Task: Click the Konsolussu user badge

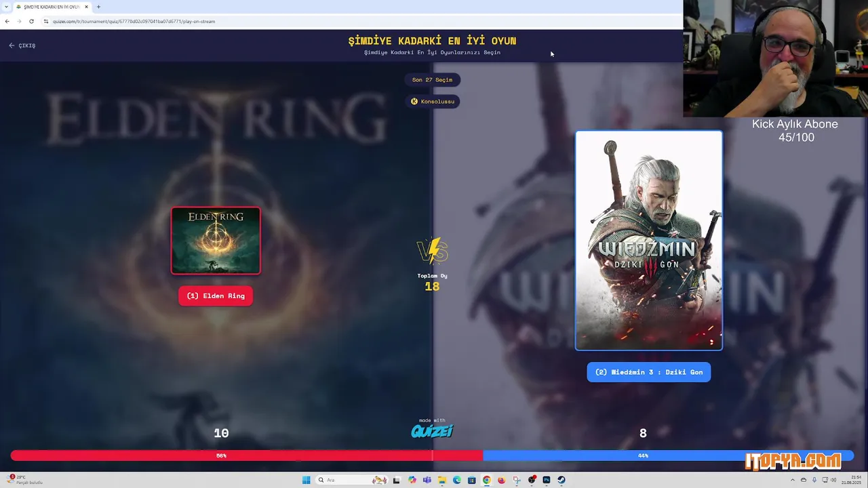Action: click(432, 102)
